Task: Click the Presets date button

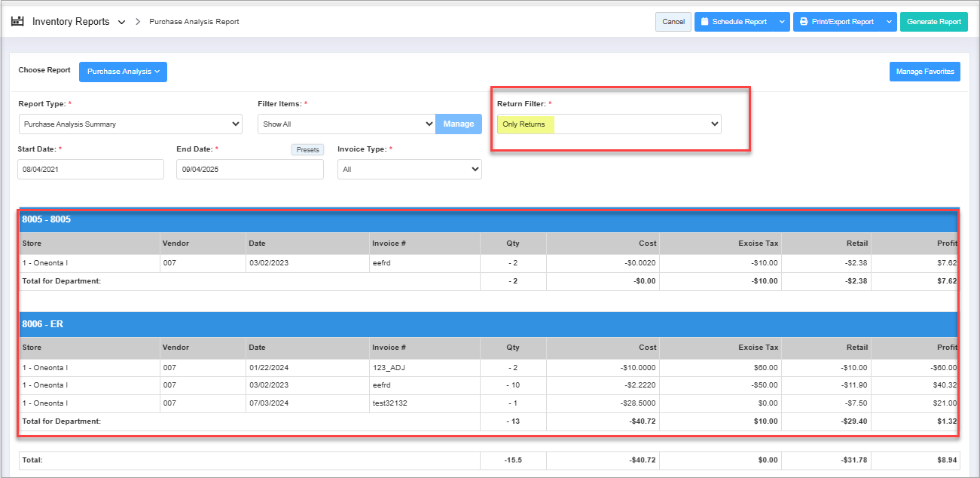Action: point(307,149)
